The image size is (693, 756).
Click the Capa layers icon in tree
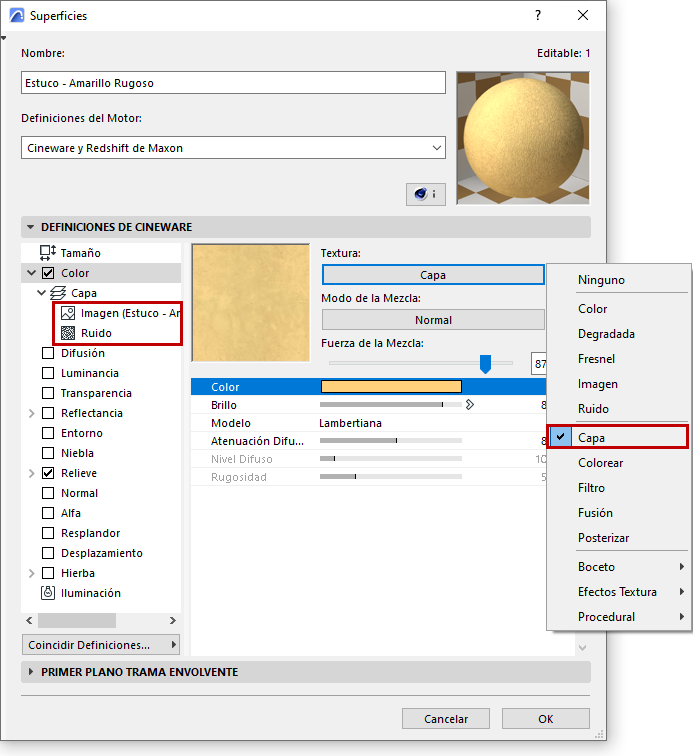pyautogui.click(x=58, y=293)
